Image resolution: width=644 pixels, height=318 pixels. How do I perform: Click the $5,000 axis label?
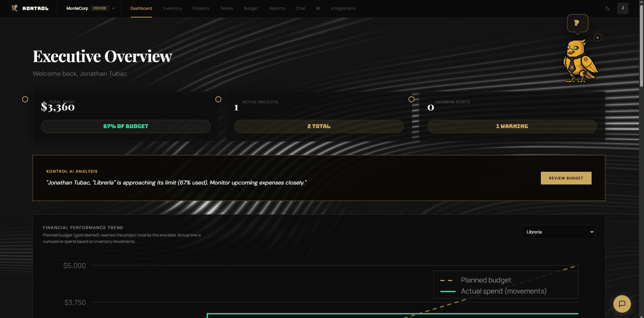click(x=75, y=266)
